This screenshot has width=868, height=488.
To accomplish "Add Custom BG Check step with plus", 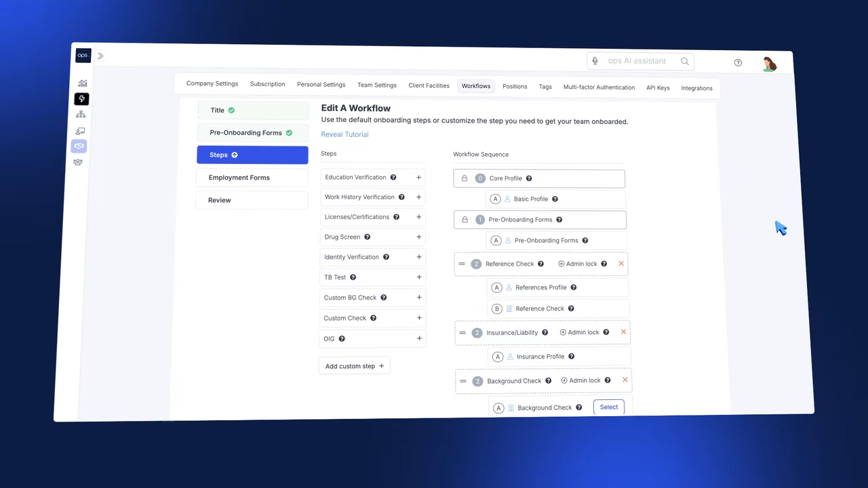I will click(x=419, y=298).
